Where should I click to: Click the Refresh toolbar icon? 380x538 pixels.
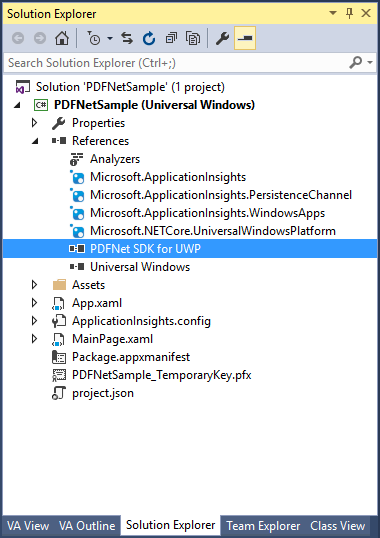pyautogui.click(x=149, y=38)
